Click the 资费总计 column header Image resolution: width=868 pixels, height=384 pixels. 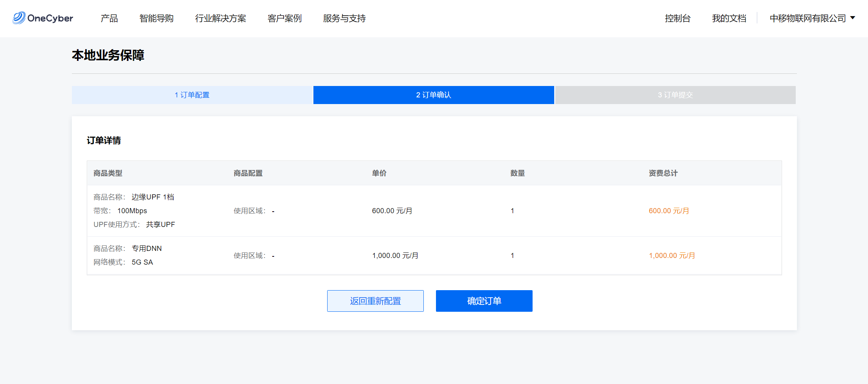click(663, 173)
